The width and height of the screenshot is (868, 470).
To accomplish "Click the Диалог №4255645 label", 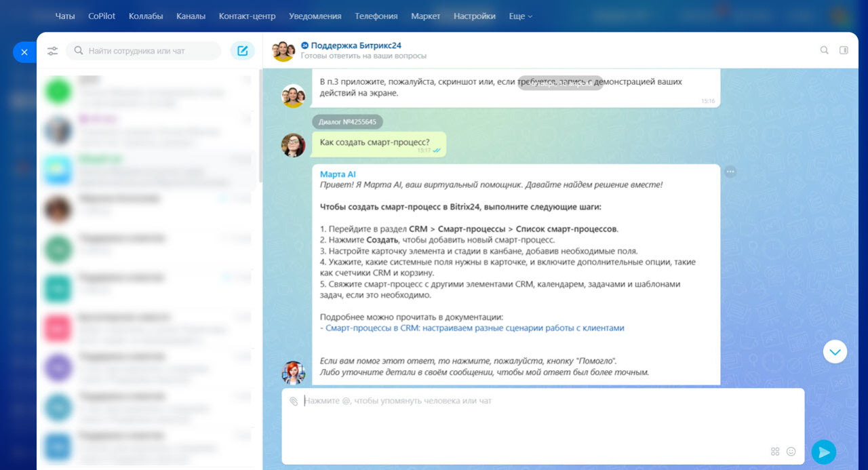I will point(348,122).
